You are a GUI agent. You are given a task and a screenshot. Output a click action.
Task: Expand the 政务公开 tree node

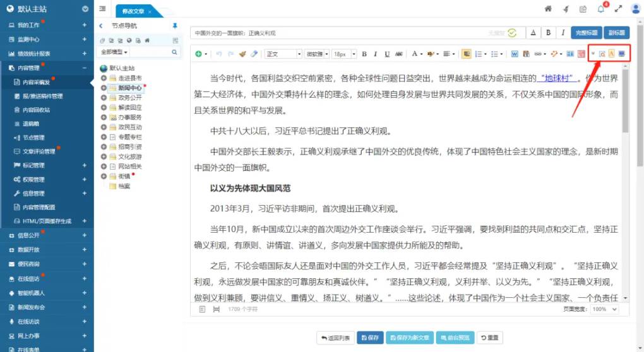coord(104,98)
